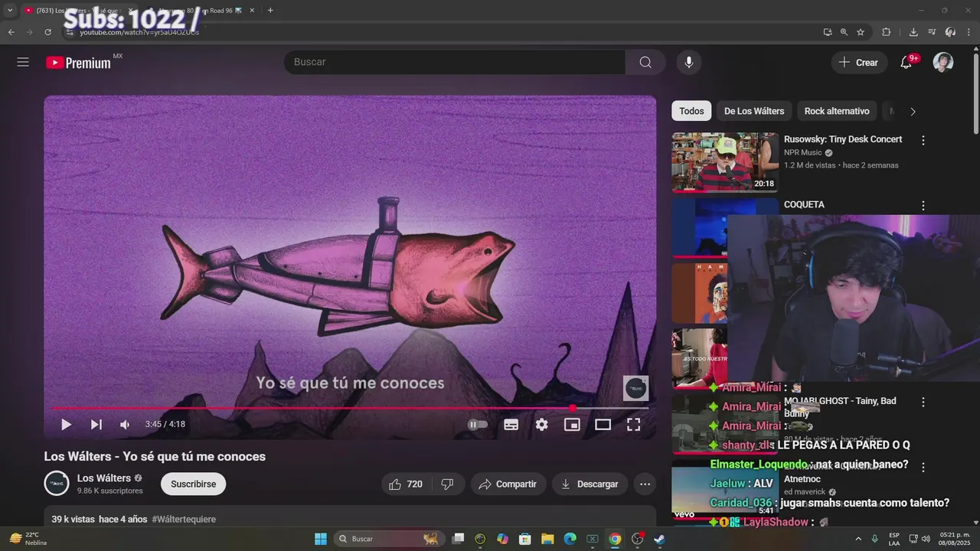Open the clock showing 05:21 p. m.

(x=954, y=539)
